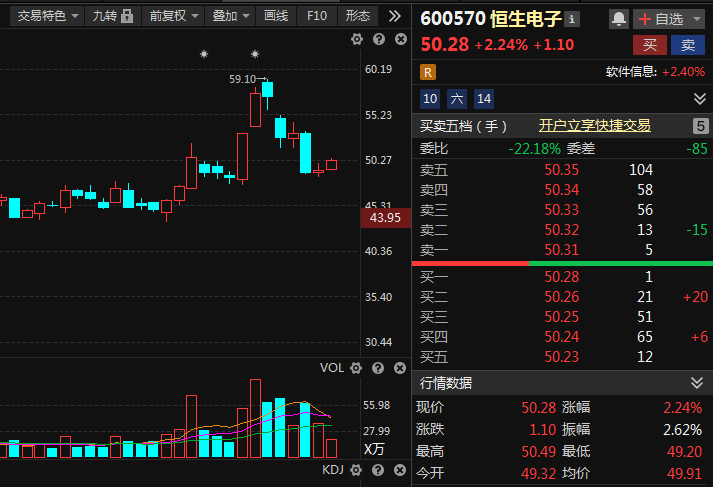The height and width of the screenshot is (487, 713).
Task: Open VOL indicator settings gear
Action: coord(356,368)
